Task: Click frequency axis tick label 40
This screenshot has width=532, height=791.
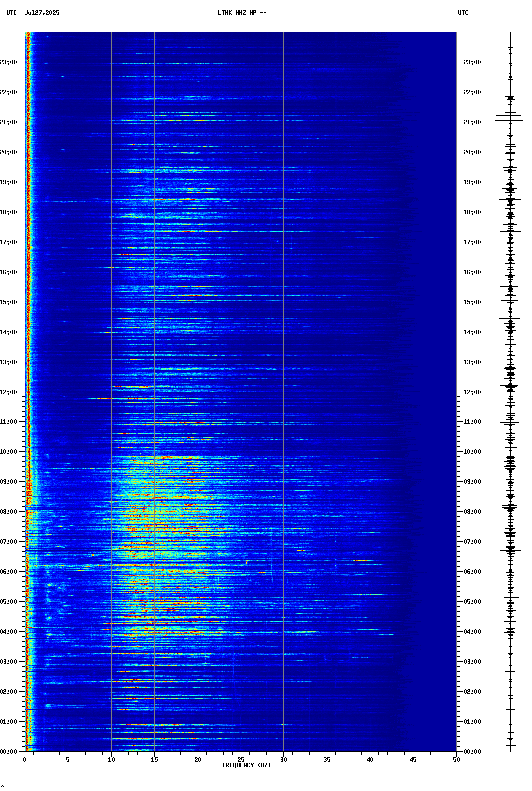Action: tap(370, 760)
